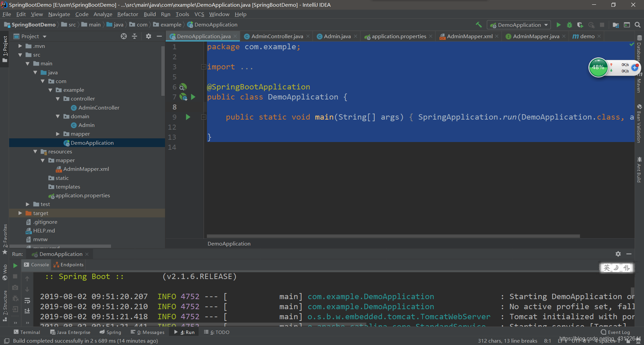Open the Terminal tool window
644x345 pixels.
pos(26,332)
